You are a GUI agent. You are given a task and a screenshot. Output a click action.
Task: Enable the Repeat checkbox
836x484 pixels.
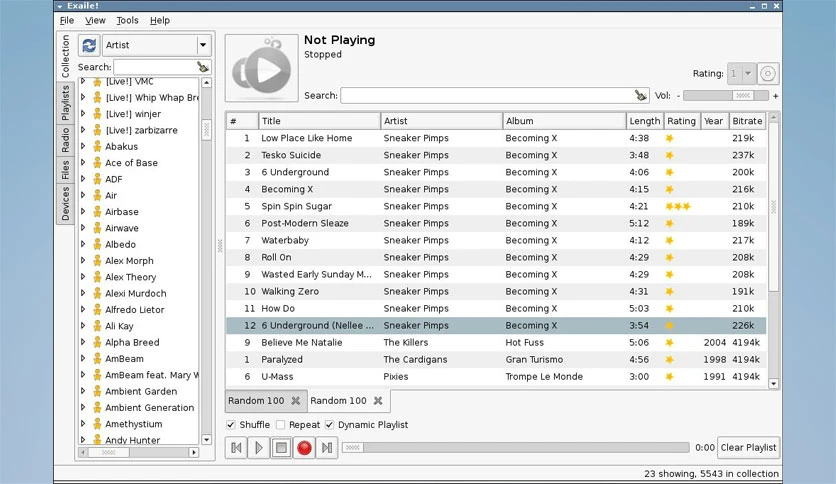(x=280, y=425)
